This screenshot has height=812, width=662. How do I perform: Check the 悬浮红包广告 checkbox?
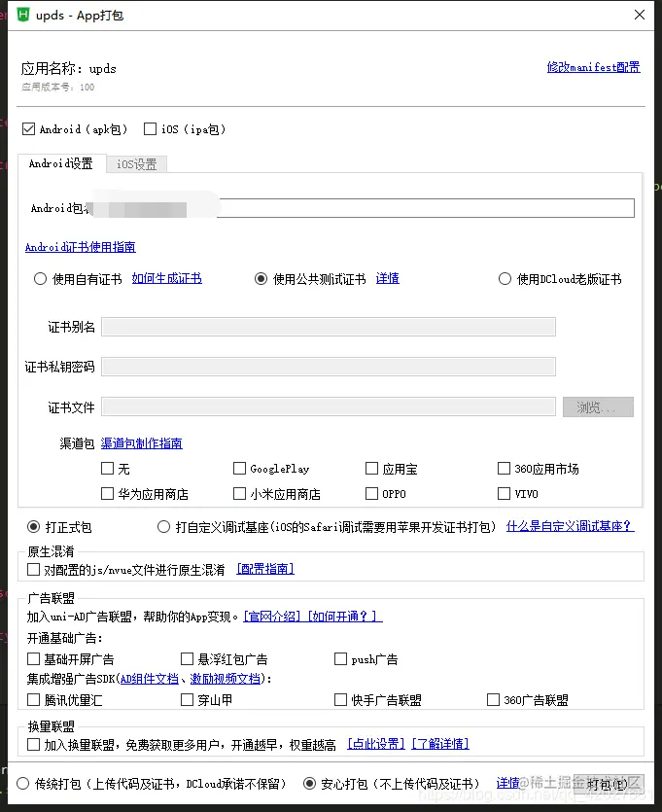pyautogui.click(x=187, y=659)
